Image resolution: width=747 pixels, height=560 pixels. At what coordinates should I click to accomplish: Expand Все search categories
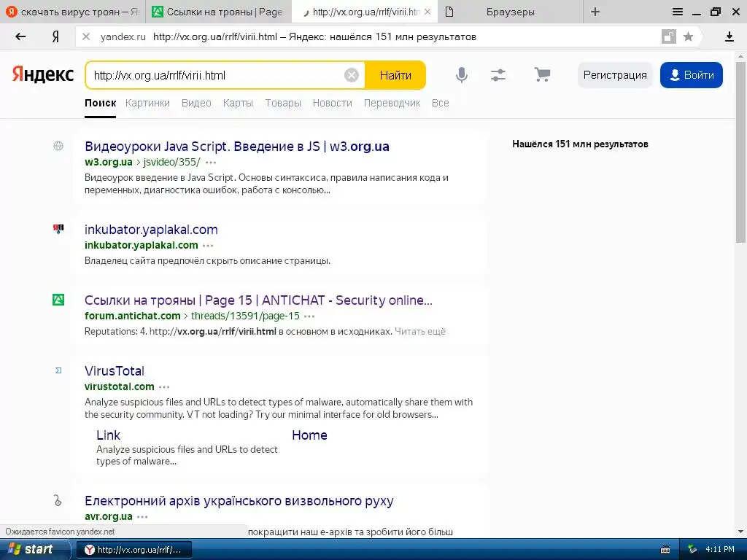tap(440, 103)
